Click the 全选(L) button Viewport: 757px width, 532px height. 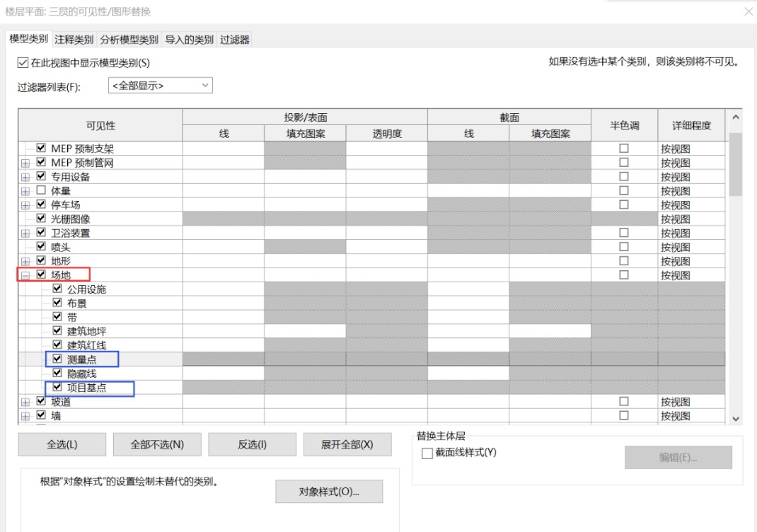coord(62,444)
